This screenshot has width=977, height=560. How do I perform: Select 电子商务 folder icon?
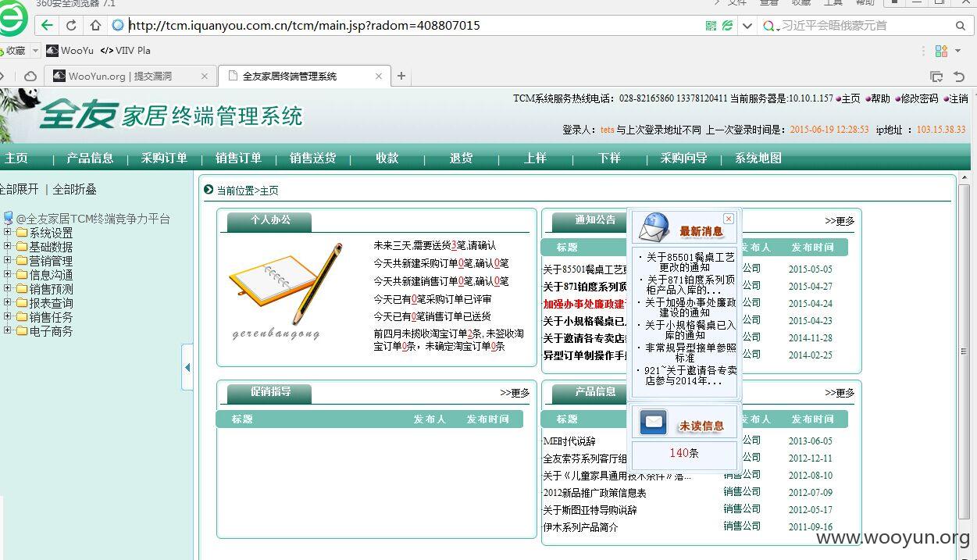tap(22, 331)
